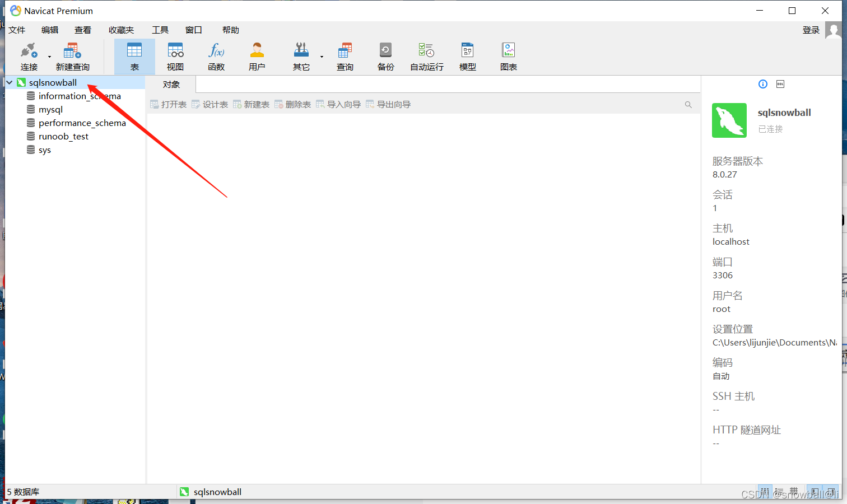
Task: Open the 查看 (View) menu
Action: pos(83,30)
